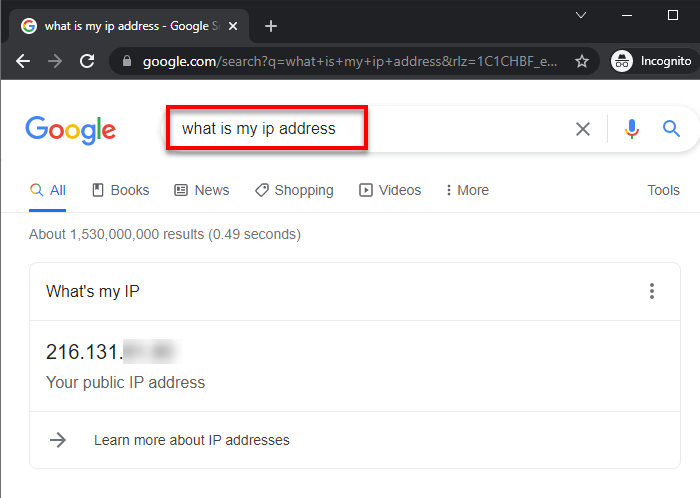This screenshot has width=700, height=498.
Task: Clear the search query with X
Action: (583, 129)
